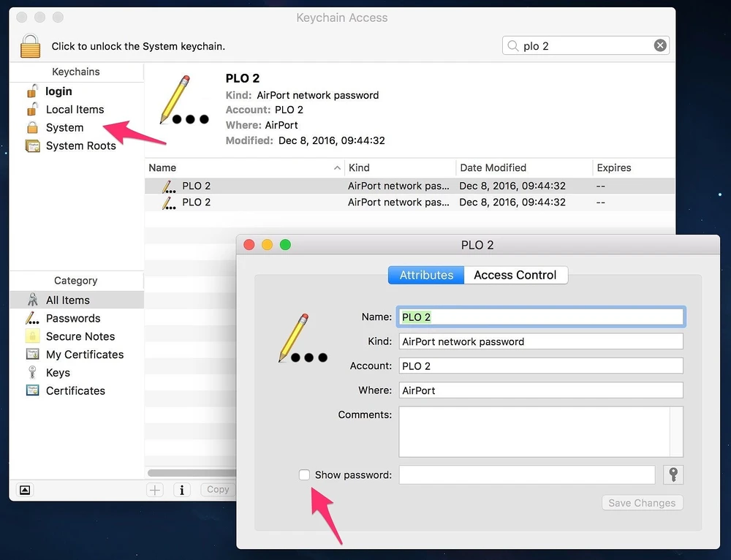Click the plus button to add keychain item
731x560 pixels.
pyautogui.click(x=155, y=490)
